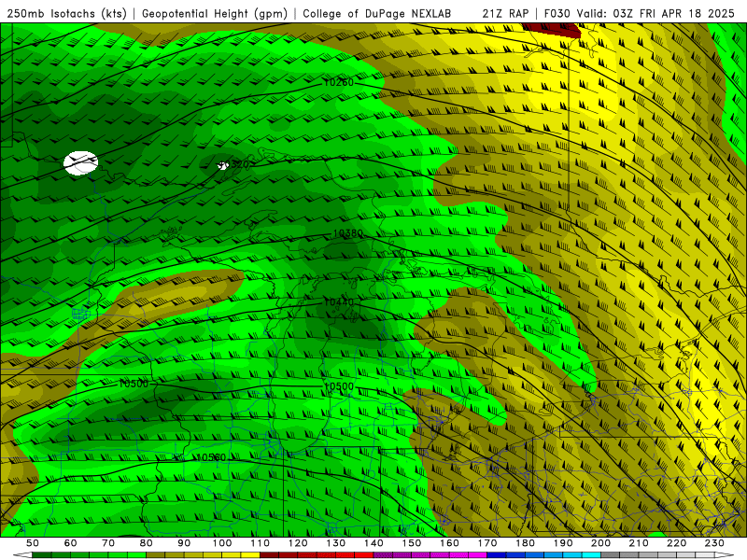
Task: Click the 'College of DuPage NEXLAB' text
Action: pos(377,13)
